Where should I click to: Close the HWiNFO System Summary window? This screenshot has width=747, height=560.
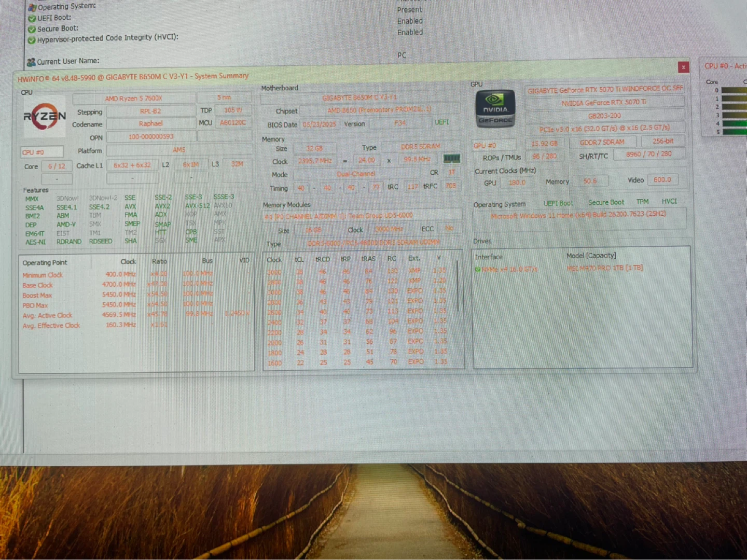(x=684, y=67)
